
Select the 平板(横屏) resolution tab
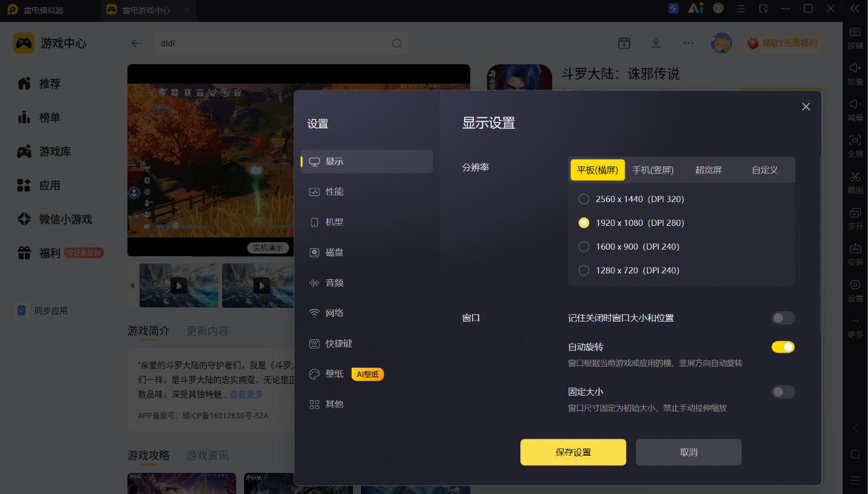598,170
